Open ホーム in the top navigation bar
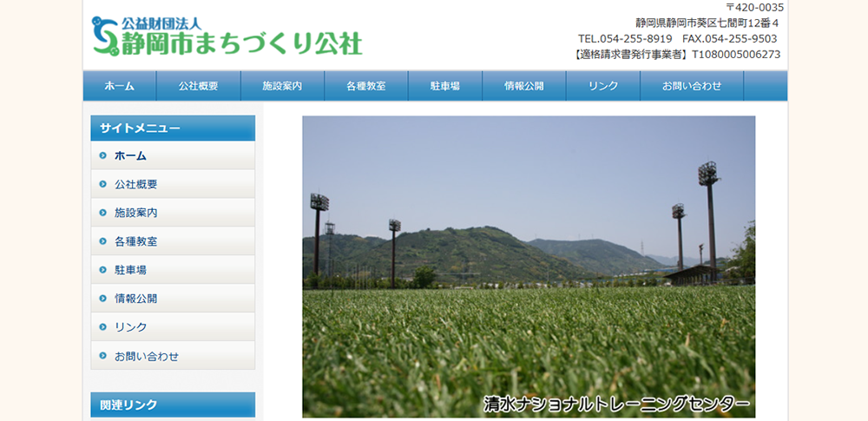 pos(120,86)
